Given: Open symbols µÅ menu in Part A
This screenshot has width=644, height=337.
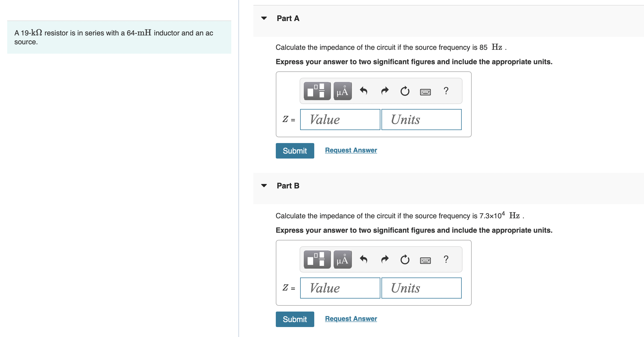Looking at the screenshot, I should click(x=342, y=91).
